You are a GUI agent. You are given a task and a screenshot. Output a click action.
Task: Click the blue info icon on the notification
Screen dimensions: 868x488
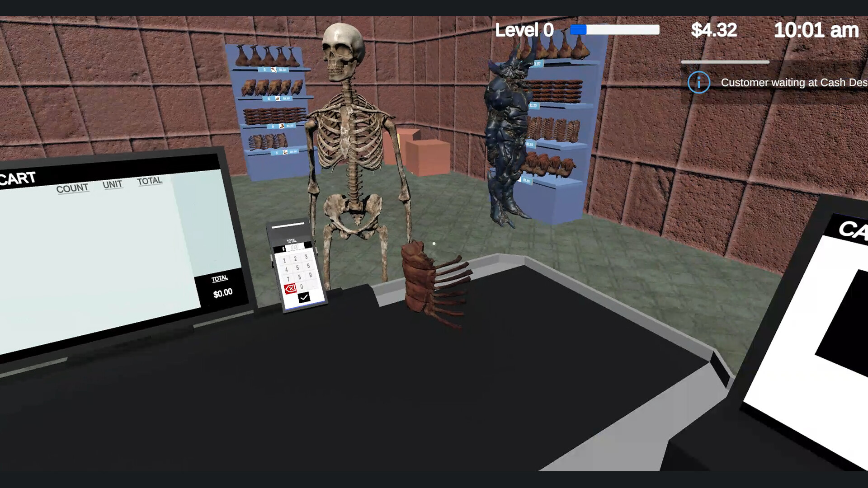(x=699, y=83)
